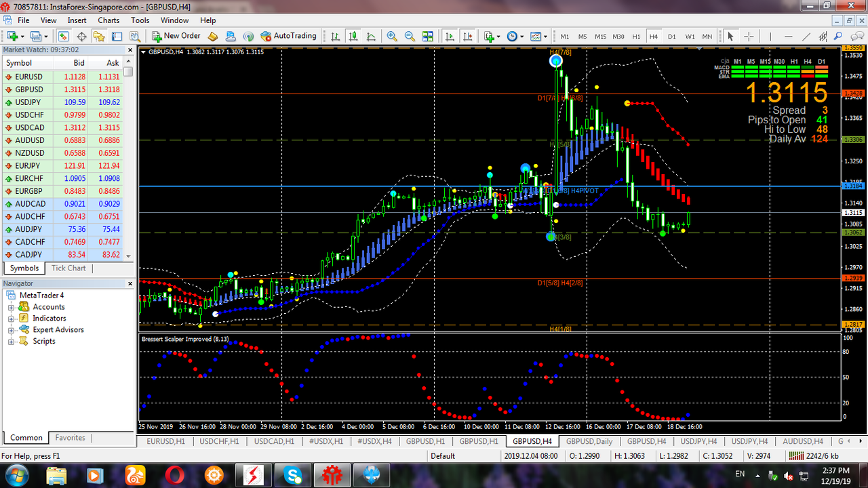Switch chart to M1 timeframe

(565, 36)
